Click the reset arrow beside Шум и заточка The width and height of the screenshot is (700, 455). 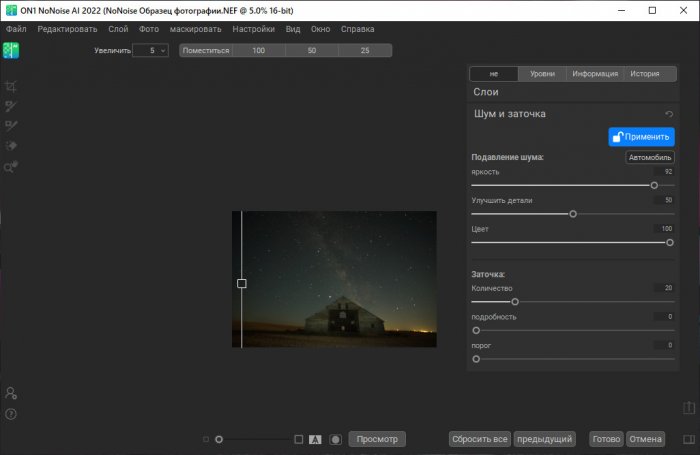click(668, 115)
